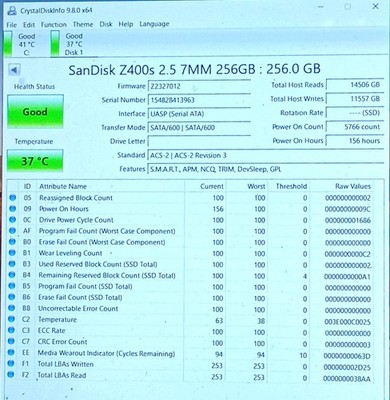The image size is (390, 400).
Task: Select the CRC Error Count attribute name
Action: click(x=63, y=342)
